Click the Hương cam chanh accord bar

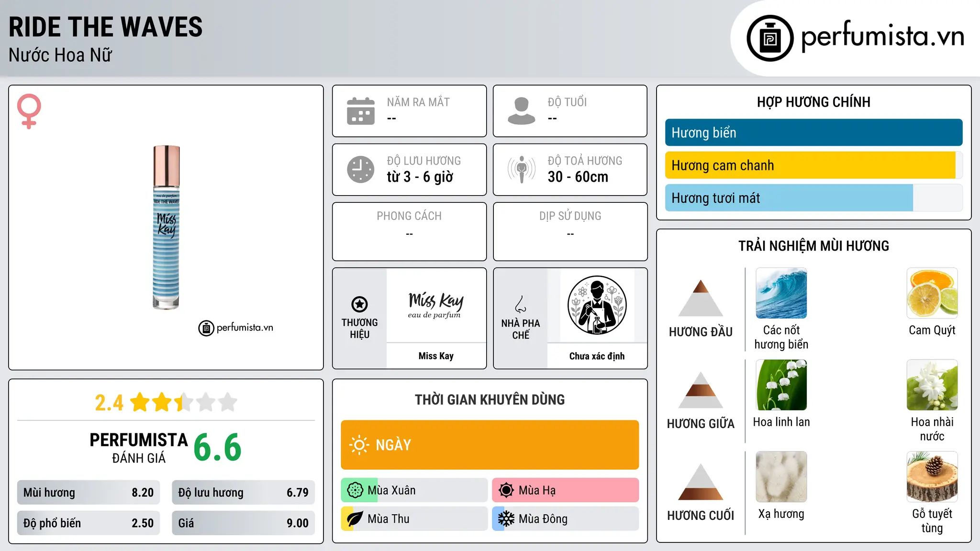click(814, 165)
